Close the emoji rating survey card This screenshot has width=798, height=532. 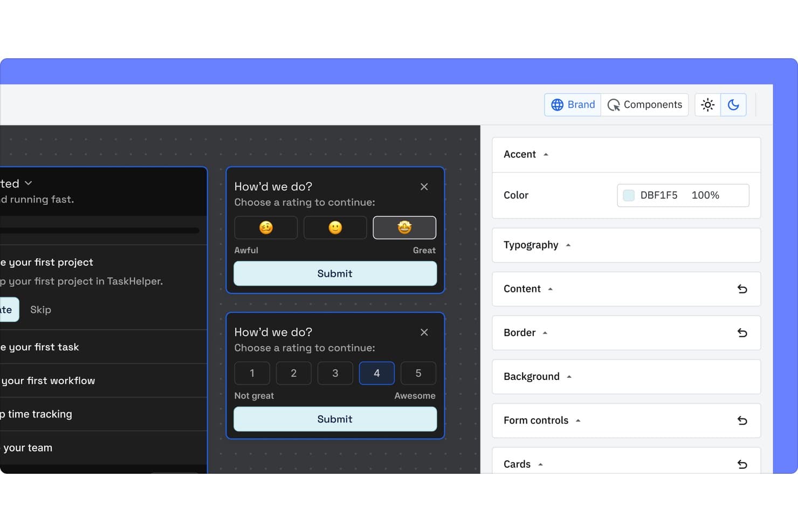coord(424,186)
